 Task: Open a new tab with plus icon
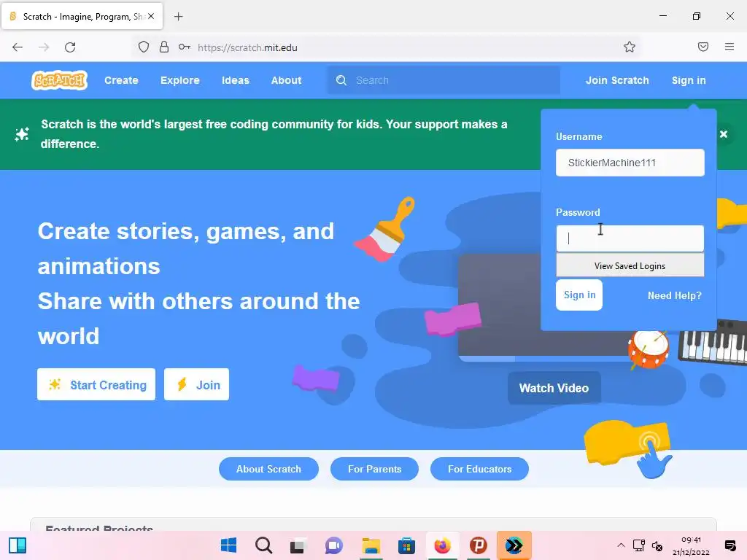click(x=178, y=17)
